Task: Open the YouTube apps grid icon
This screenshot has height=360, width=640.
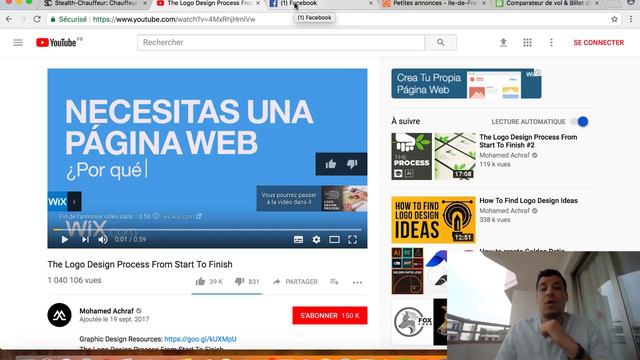Action: pyautogui.click(x=527, y=42)
